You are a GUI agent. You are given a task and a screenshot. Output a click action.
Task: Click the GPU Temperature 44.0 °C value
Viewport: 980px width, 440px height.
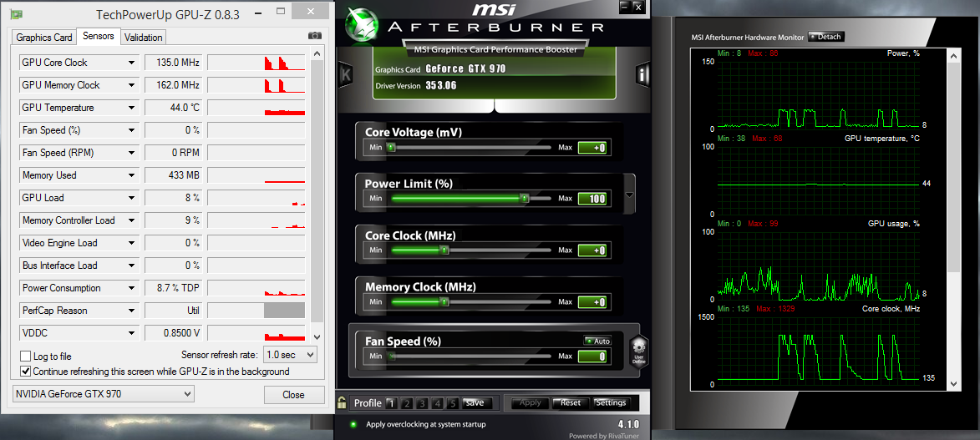pos(173,108)
